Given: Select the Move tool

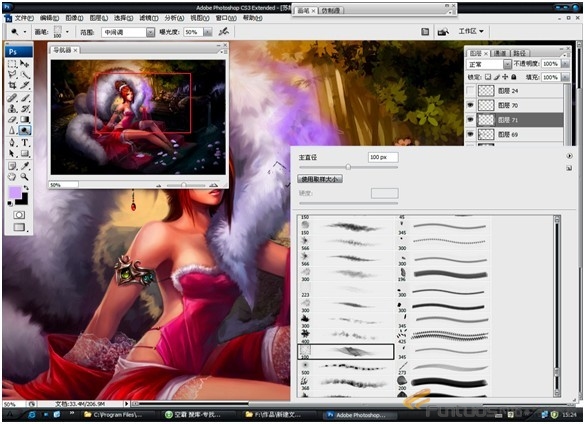Looking at the screenshot, I should tap(25, 63).
